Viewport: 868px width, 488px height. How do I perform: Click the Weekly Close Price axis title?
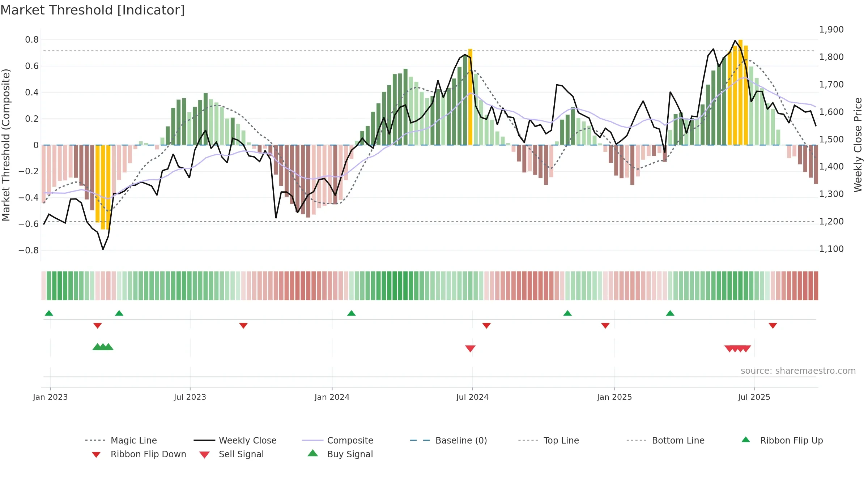click(858, 145)
